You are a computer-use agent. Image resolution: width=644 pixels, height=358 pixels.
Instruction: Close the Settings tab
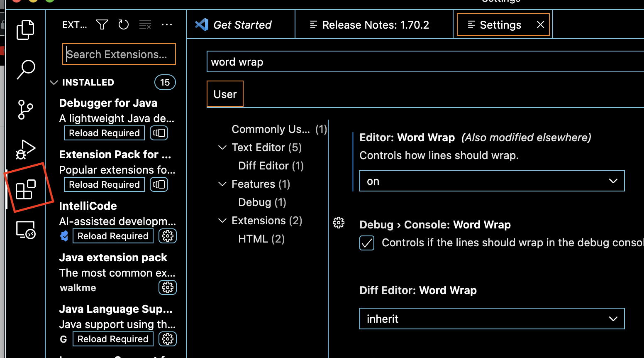(540, 25)
